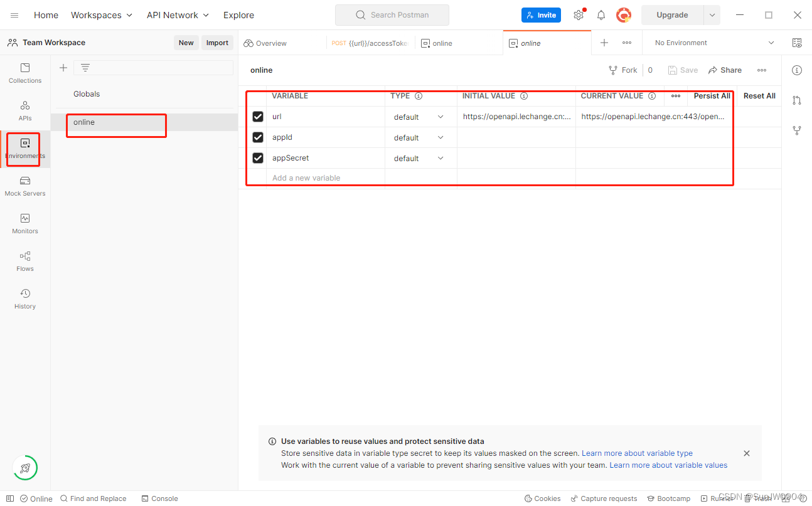812x506 pixels.
Task: Open the Mock Servers sidebar panel
Action: point(25,186)
